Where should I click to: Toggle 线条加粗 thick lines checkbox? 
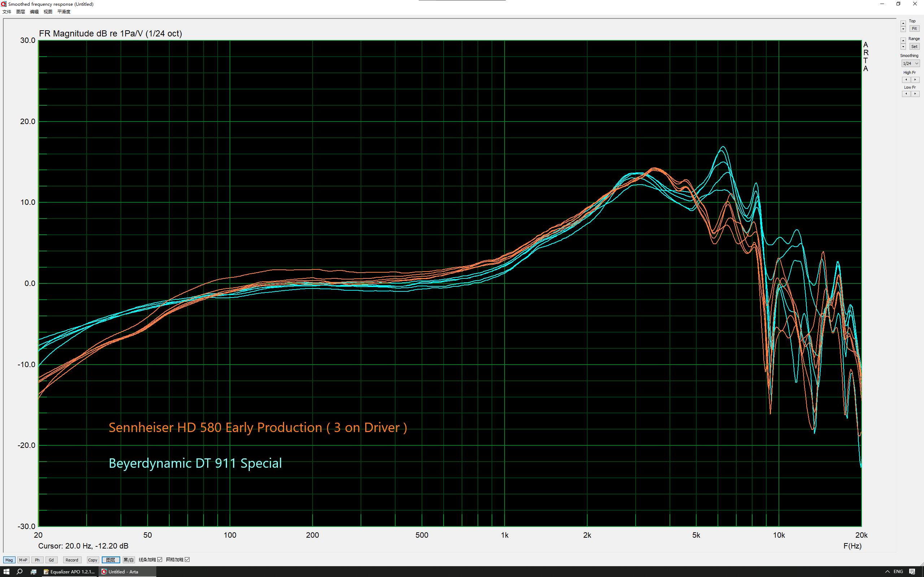(x=160, y=559)
